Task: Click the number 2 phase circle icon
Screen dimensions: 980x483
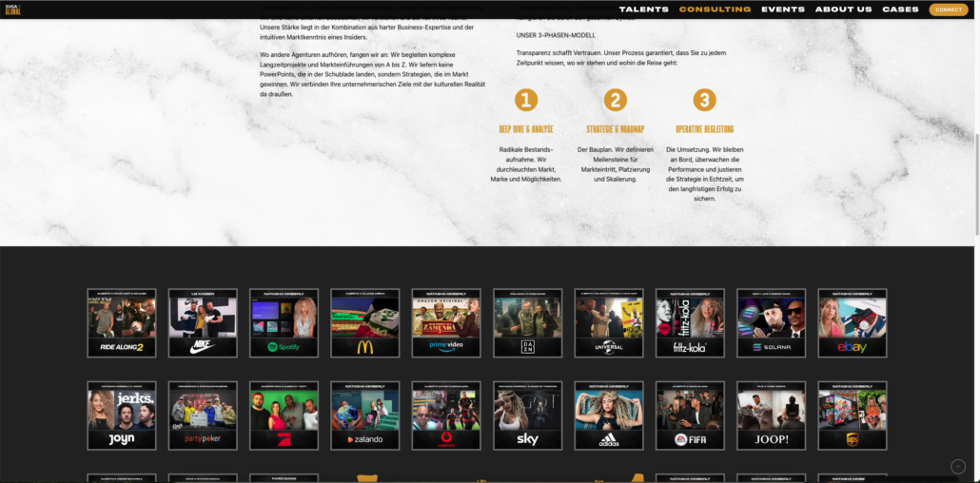Action: tap(615, 100)
